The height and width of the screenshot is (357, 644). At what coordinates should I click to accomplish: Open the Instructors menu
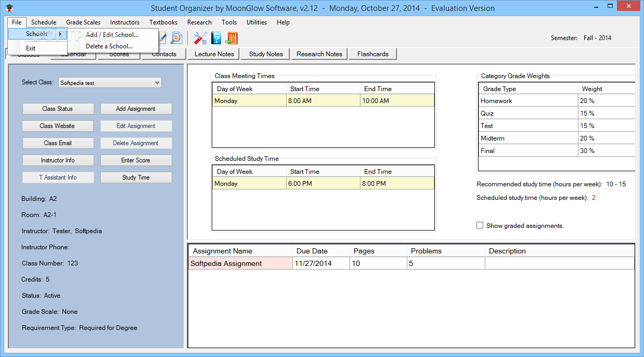click(x=125, y=22)
